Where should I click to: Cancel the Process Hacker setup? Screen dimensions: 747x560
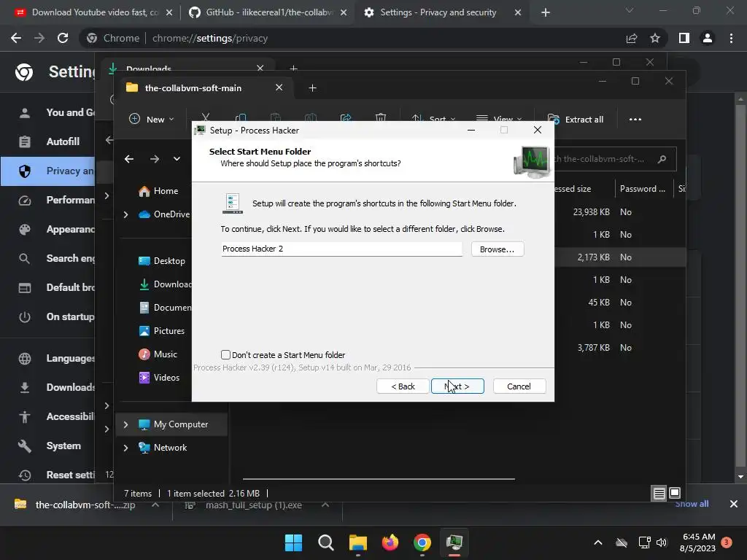(x=519, y=386)
